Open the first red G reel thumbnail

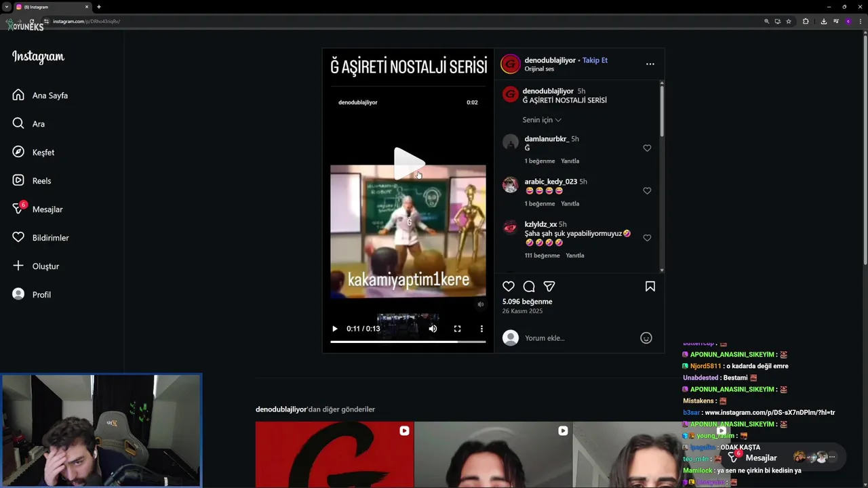click(x=334, y=454)
